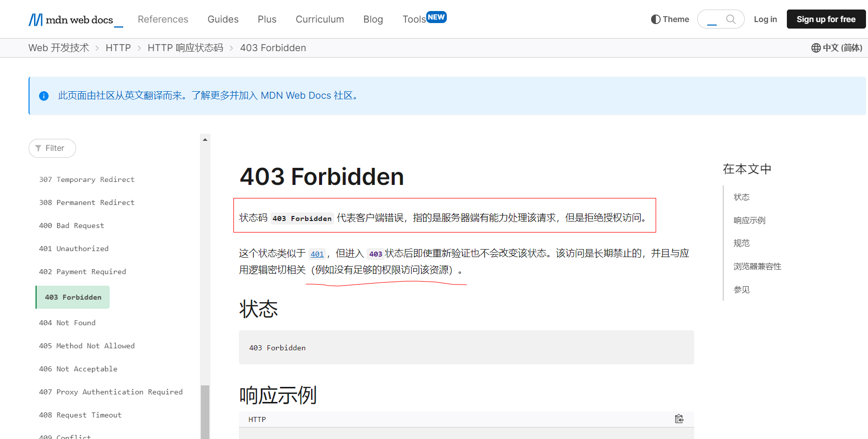Jump to 状态 in table of contents

click(x=741, y=197)
